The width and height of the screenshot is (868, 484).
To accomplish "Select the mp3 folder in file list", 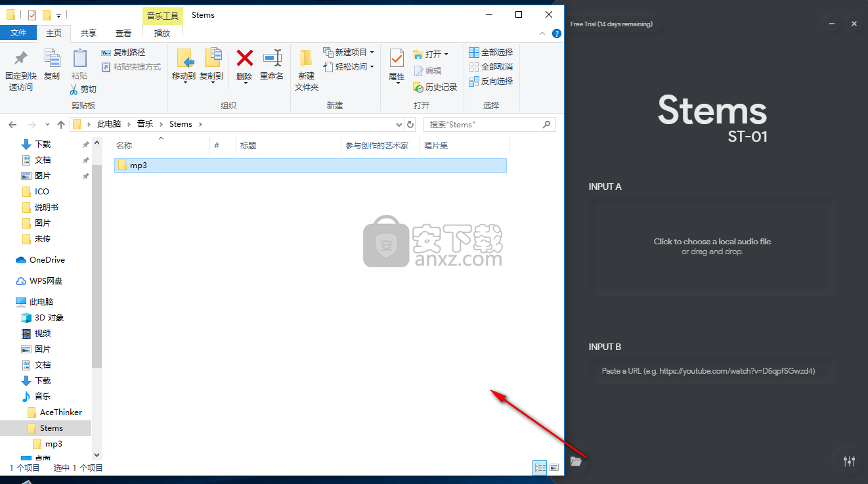I will (311, 165).
